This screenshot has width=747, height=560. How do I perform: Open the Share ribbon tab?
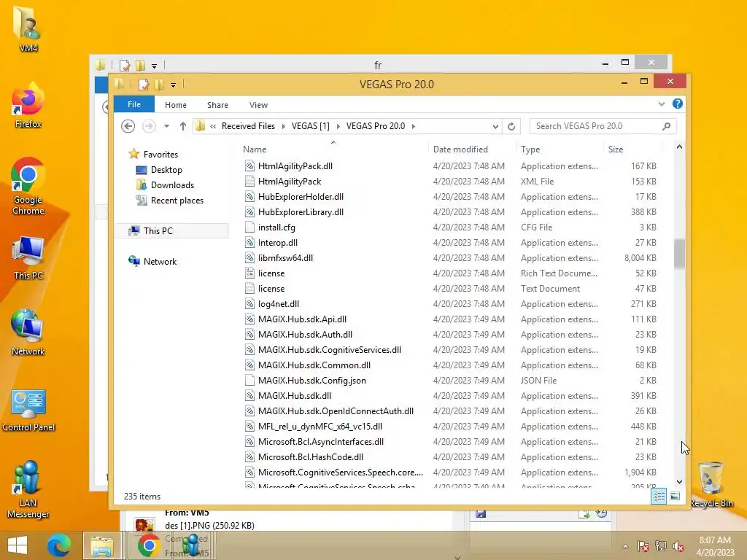217,105
